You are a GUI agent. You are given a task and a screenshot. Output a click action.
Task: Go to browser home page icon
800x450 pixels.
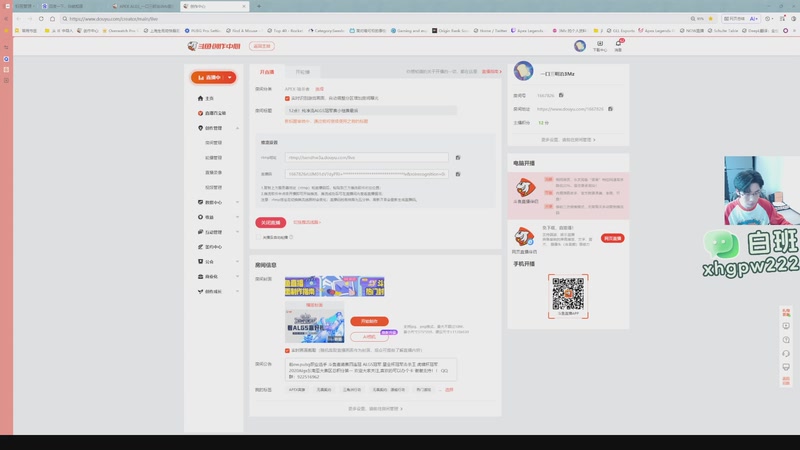point(52,19)
